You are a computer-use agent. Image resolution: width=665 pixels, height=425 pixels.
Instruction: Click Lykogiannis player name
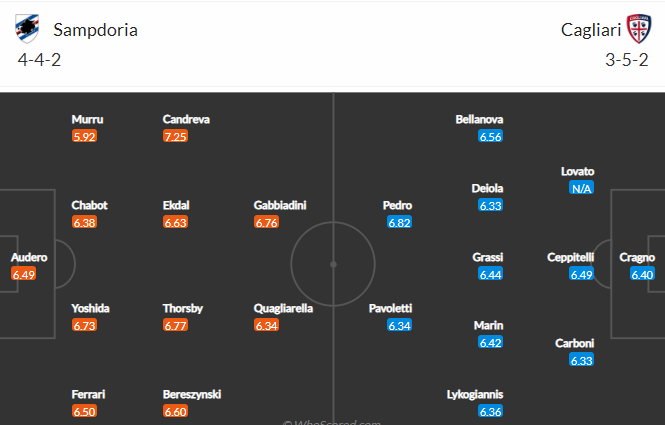(x=475, y=394)
